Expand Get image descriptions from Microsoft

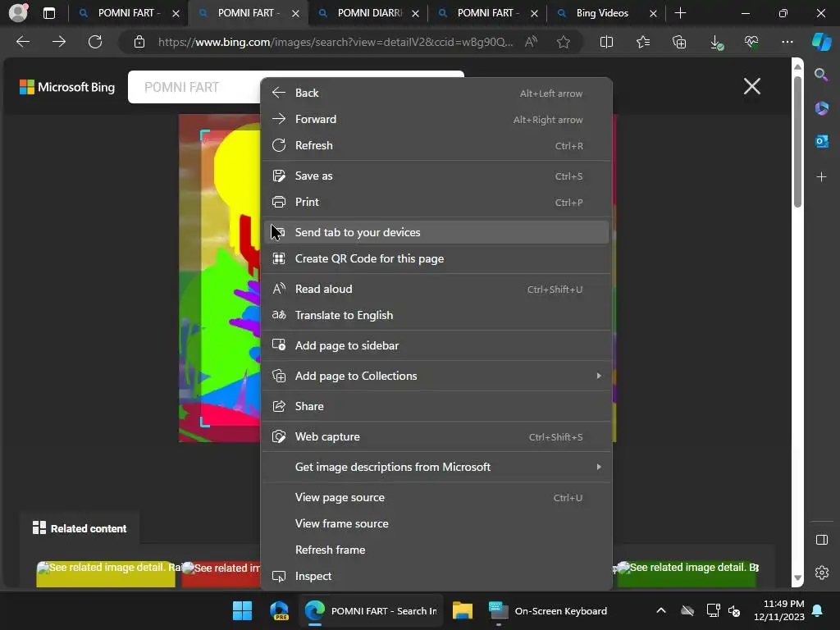[x=436, y=467]
